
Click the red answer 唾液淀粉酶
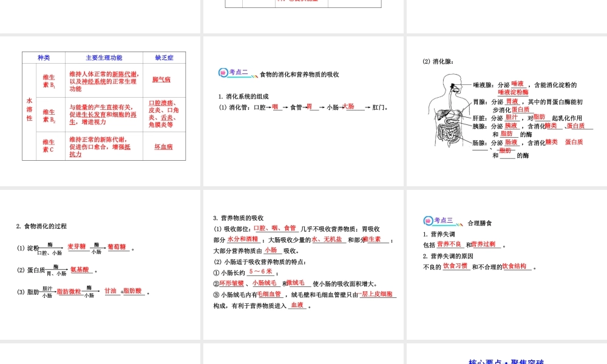tap(513, 92)
